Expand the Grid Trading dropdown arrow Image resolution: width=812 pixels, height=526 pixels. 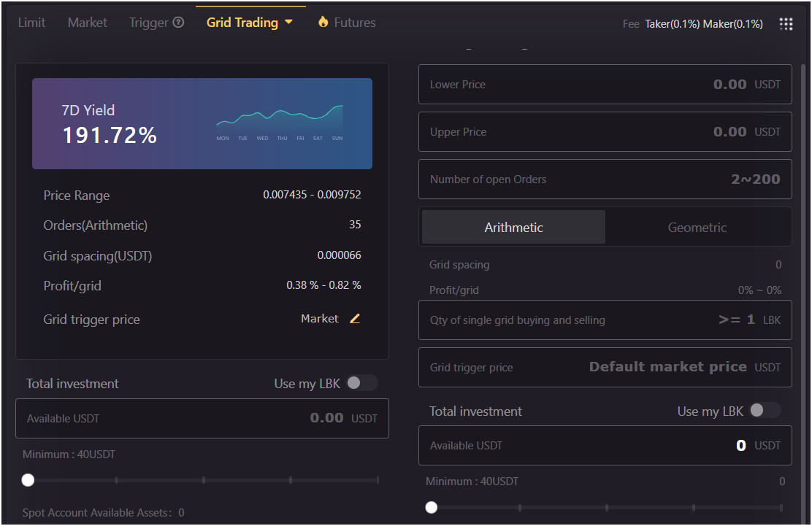tap(288, 23)
